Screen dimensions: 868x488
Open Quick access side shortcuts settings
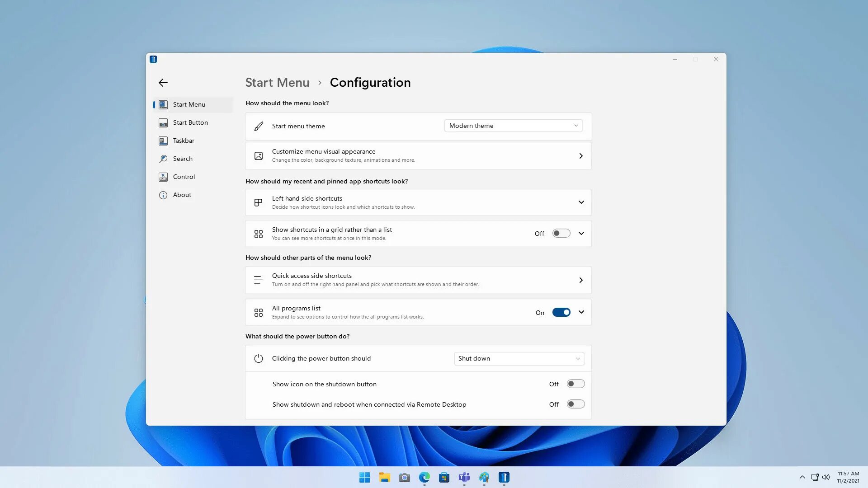pos(418,279)
